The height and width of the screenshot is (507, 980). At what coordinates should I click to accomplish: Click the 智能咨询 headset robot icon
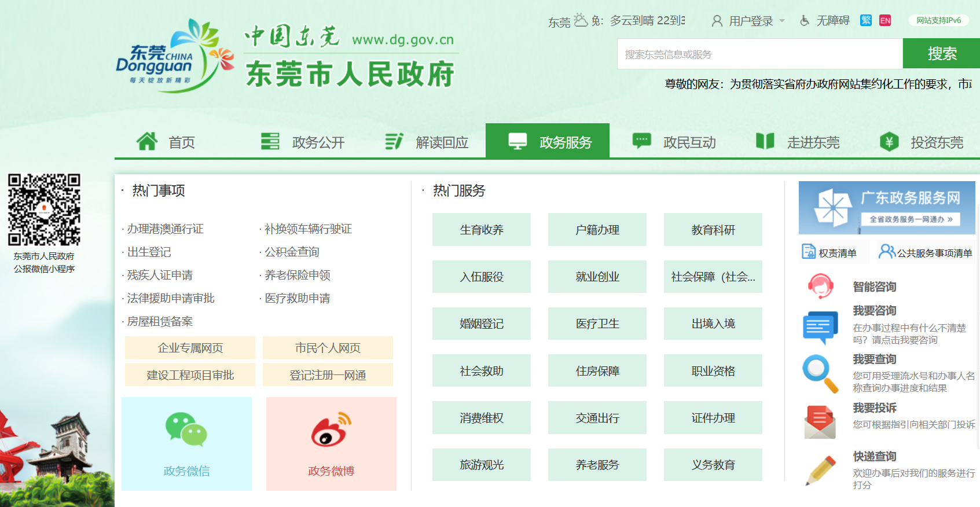click(x=820, y=286)
